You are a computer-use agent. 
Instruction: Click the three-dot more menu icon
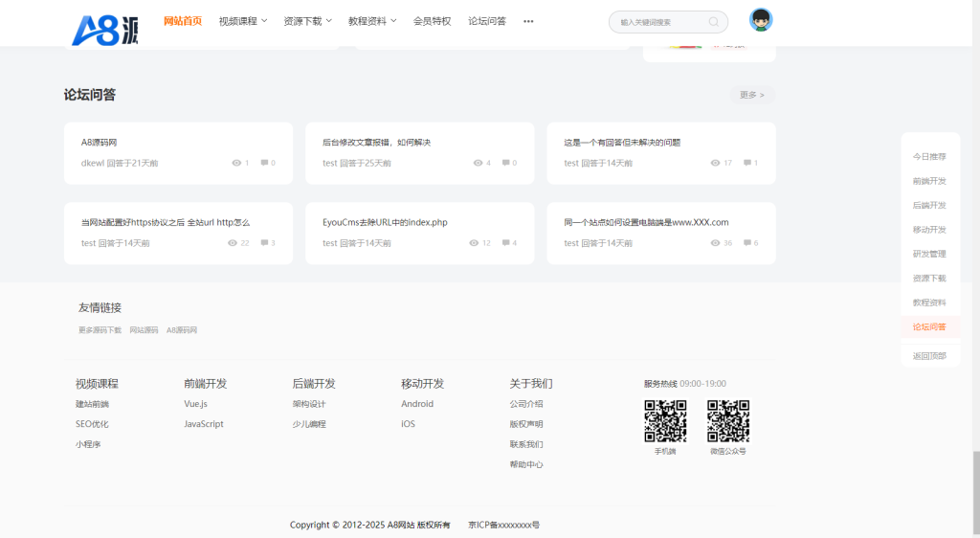tap(528, 21)
